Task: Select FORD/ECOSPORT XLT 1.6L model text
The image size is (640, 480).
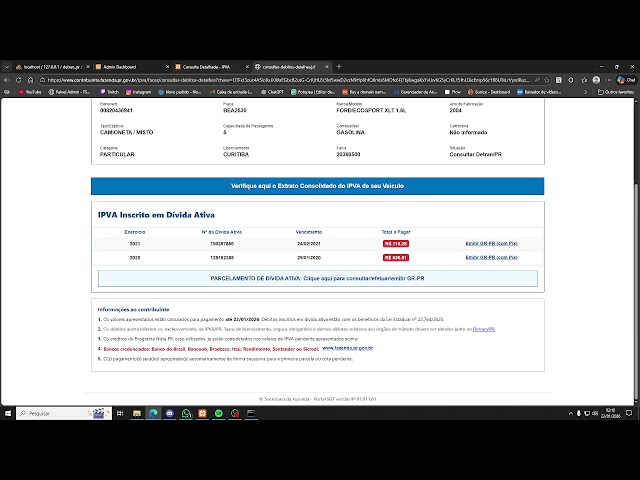Action: pyautogui.click(x=371, y=111)
